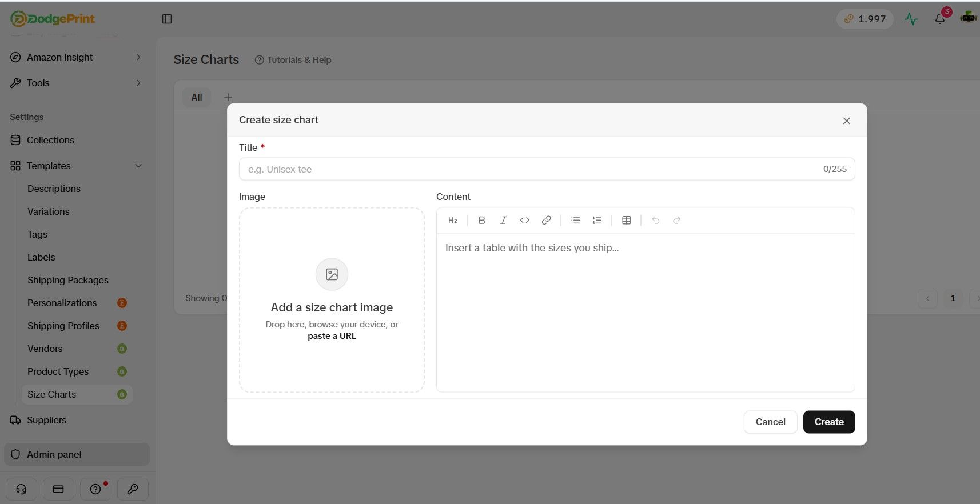Open Tags templates
This screenshot has width=980, height=504.
(x=38, y=234)
